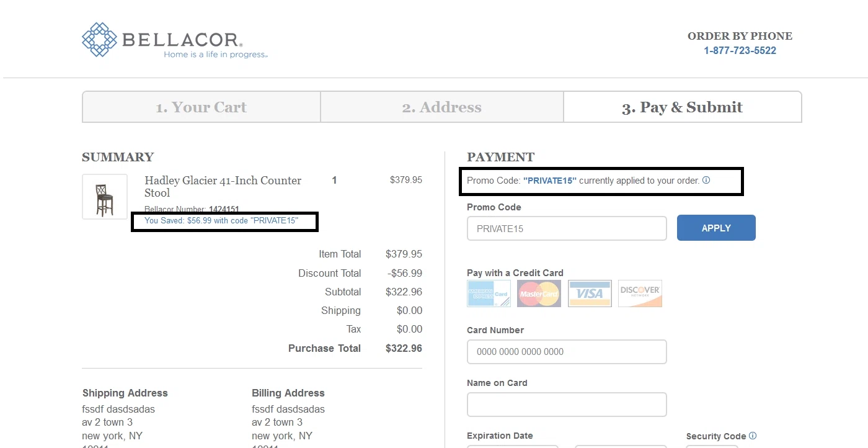Click the item price $379.95 in summary row

[x=406, y=180]
